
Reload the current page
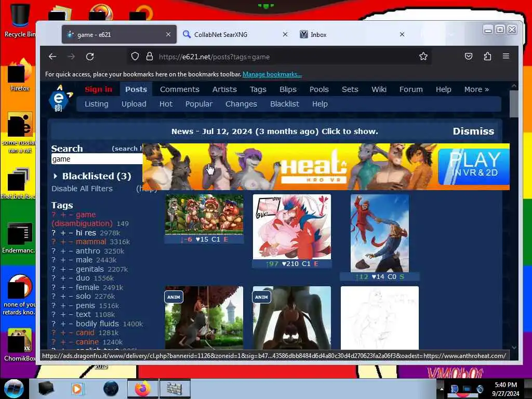90,57
